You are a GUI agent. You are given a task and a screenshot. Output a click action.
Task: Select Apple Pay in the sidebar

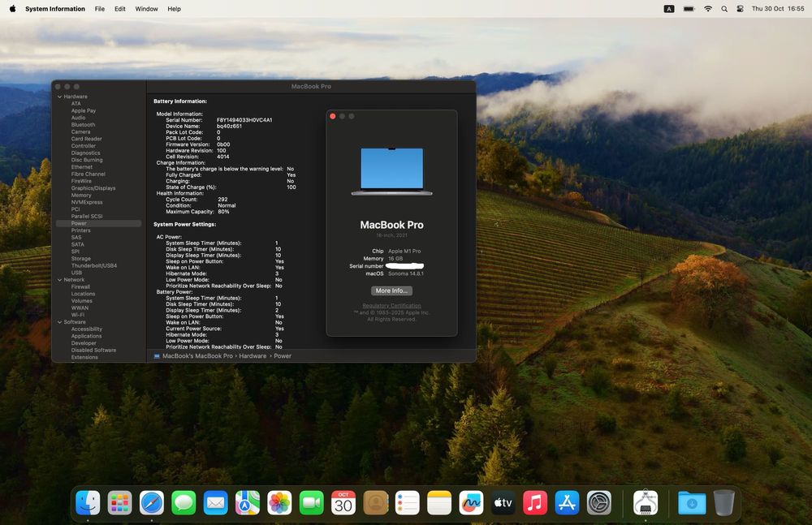click(x=84, y=111)
